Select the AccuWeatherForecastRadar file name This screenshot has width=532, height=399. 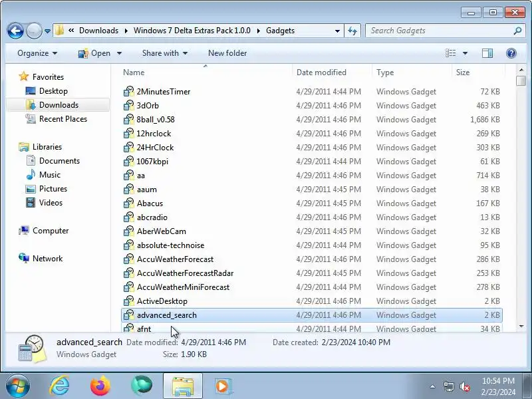[186, 273]
